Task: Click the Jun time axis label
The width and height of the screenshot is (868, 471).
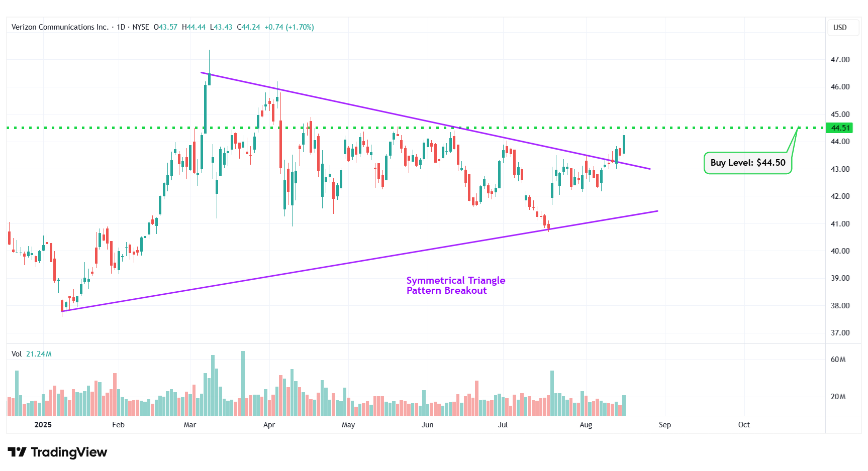Action: [x=428, y=425]
